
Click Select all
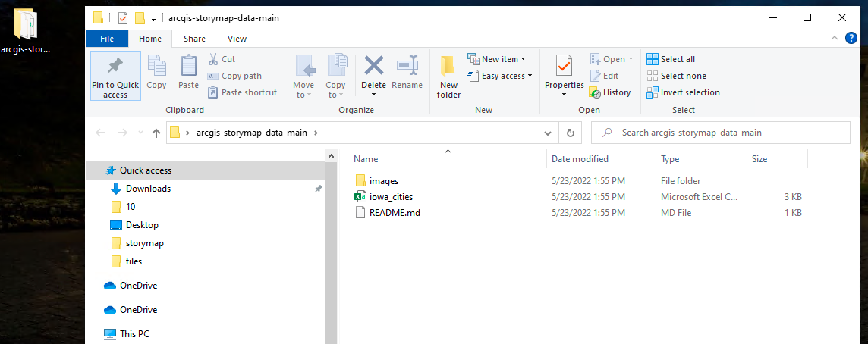point(671,59)
